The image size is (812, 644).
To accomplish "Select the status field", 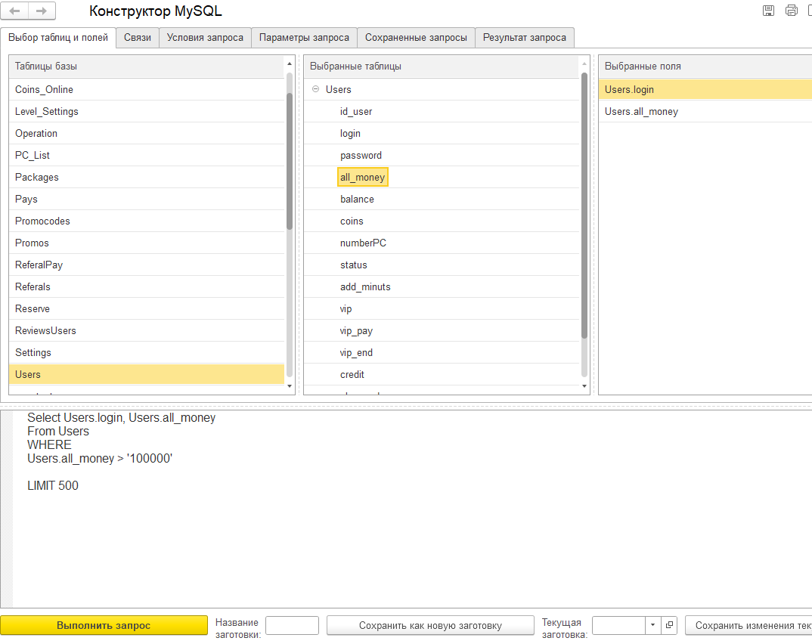I will [353, 265].
